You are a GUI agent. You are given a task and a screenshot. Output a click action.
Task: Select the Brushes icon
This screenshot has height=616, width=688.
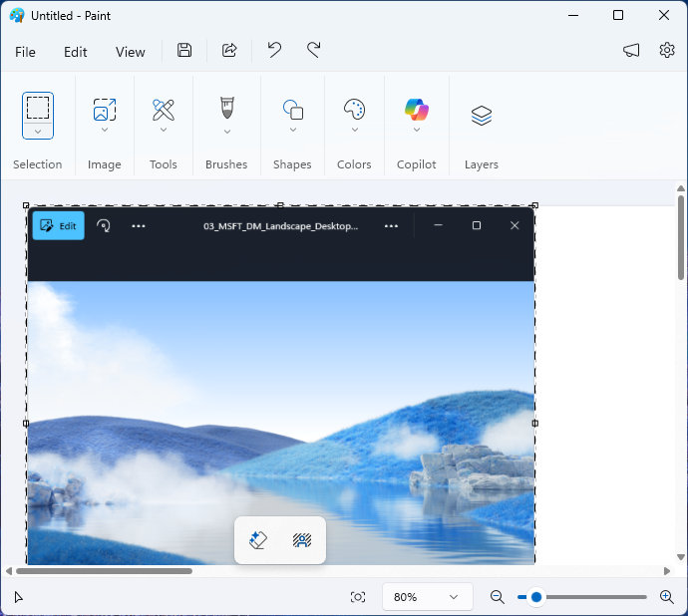(227, 108)
